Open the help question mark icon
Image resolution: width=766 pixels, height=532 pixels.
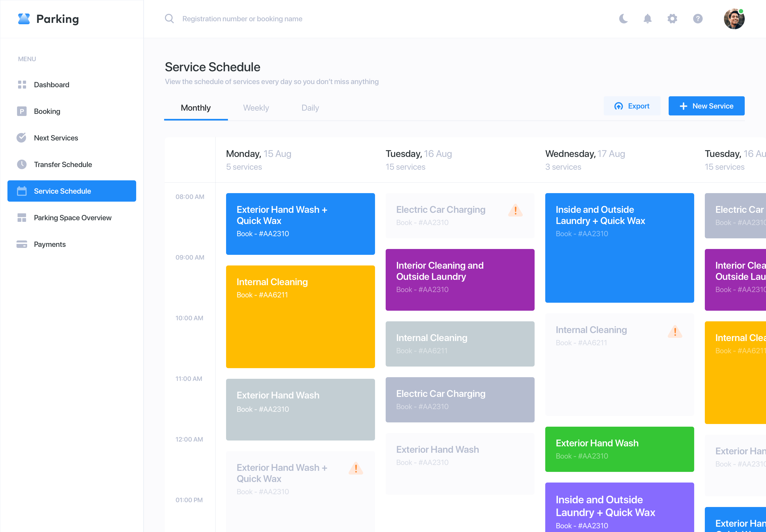[x=698, y=19]
